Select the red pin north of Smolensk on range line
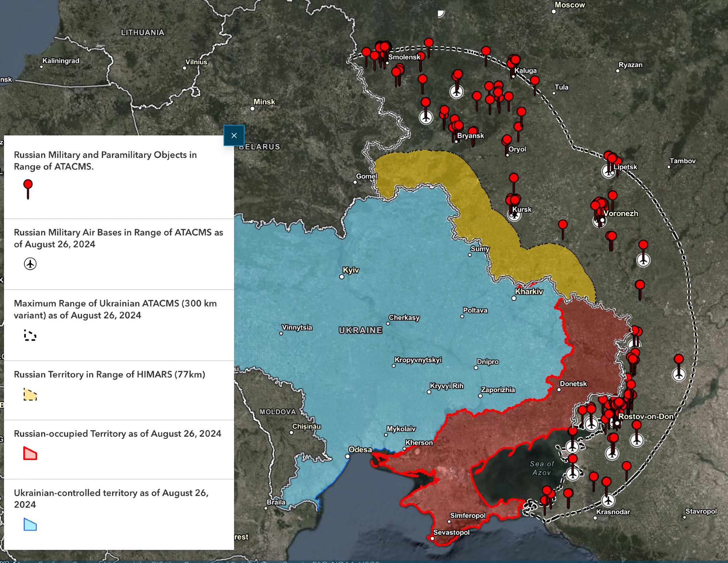This screenshot has height=563, width=728. [429, 48]
